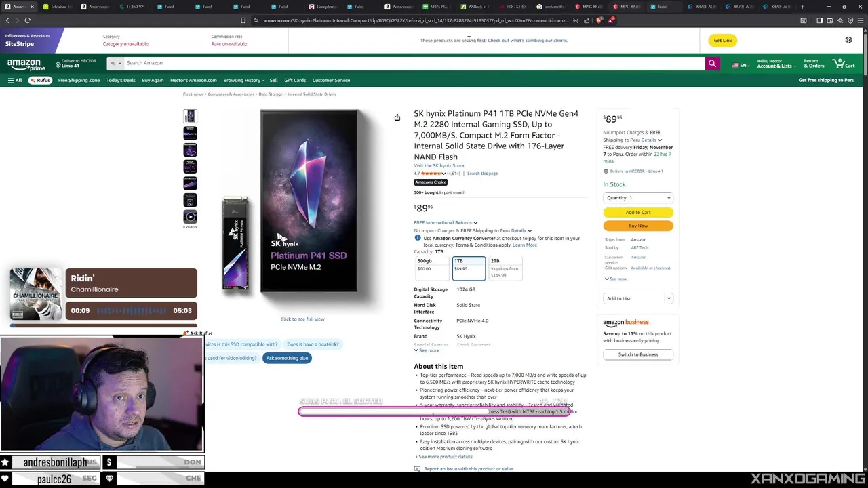868x488 pixels.
Task: Reload the page with the refresh icon
Action: point(28,20)
